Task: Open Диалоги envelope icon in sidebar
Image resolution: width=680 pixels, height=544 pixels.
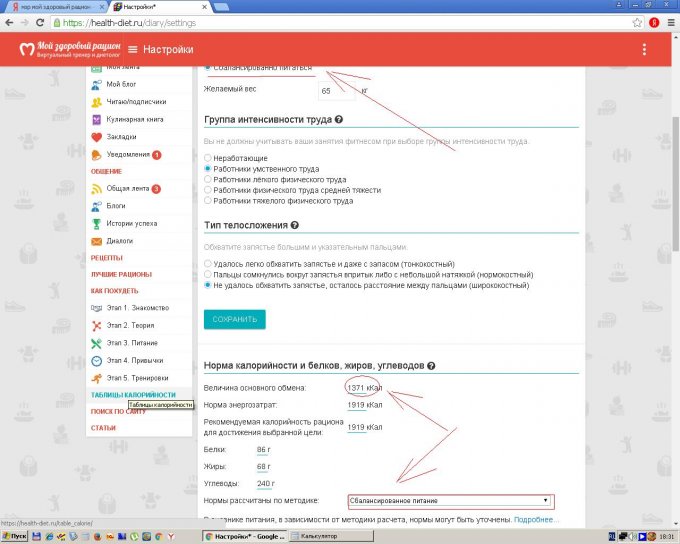Action: point(96,241)
